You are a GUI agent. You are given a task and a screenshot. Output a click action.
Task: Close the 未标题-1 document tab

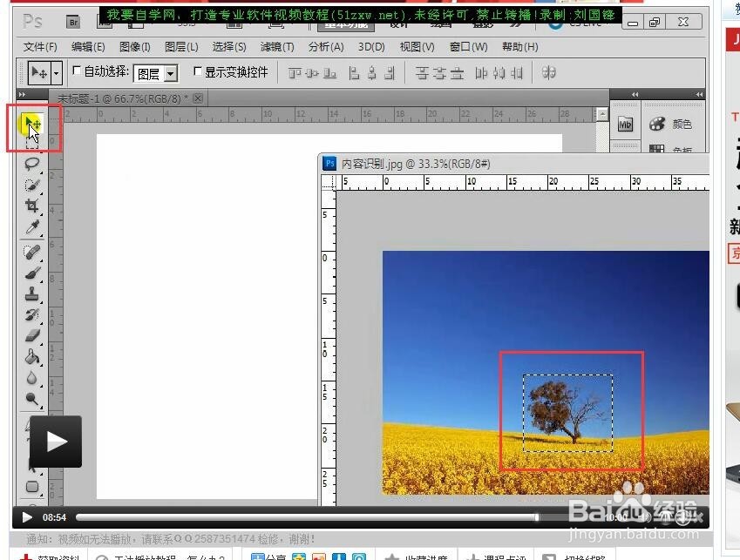coord(198,98)
